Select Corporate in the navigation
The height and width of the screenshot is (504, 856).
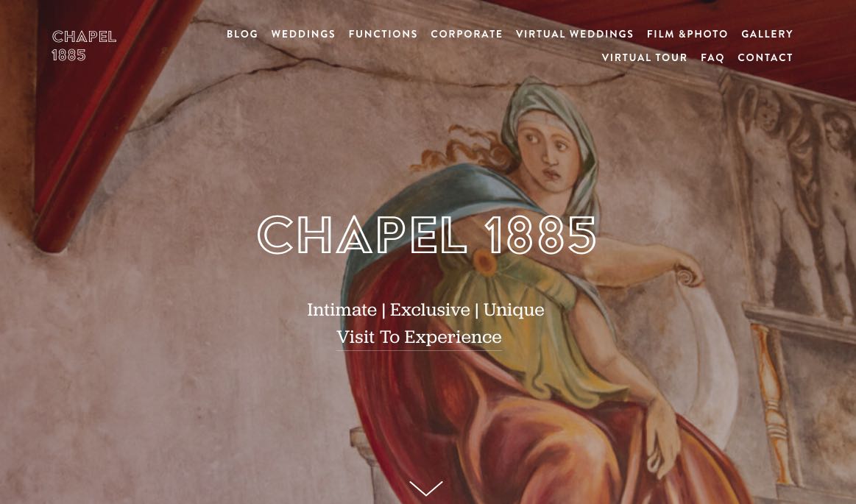[x=466, y=34]
